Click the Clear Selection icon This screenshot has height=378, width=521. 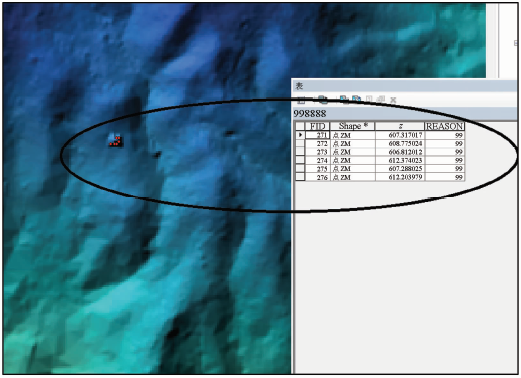pyautogui.click(x=369, y=99)
